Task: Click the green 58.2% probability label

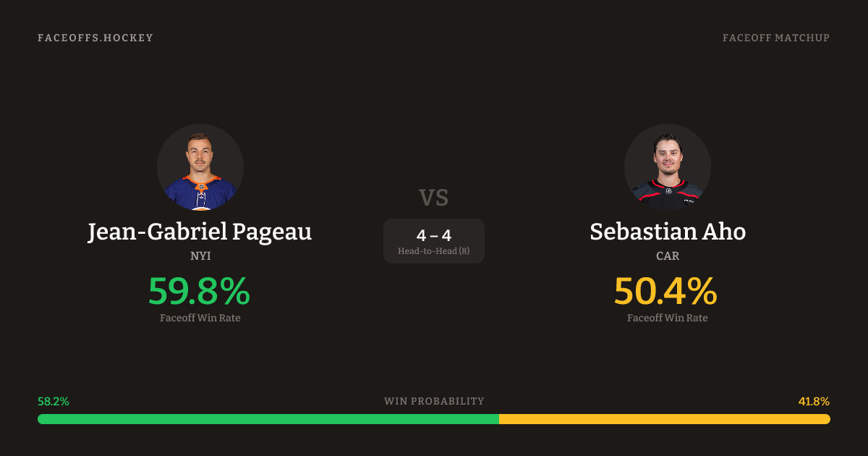Action: pyautogui.click(x=54, y=401)
